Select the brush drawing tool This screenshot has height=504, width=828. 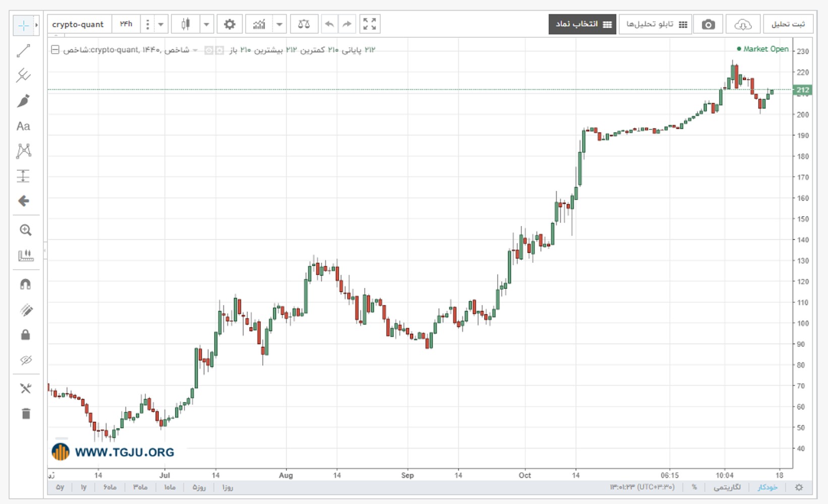[24, 101]
